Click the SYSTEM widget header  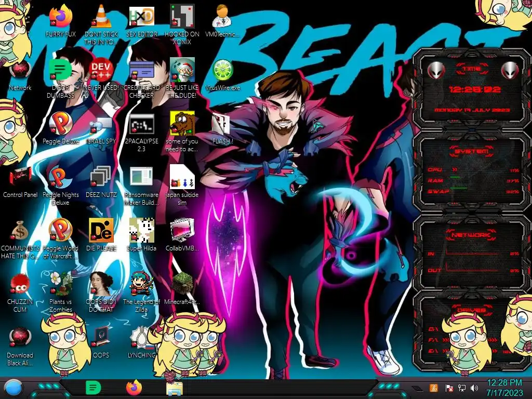click(472, 151)
